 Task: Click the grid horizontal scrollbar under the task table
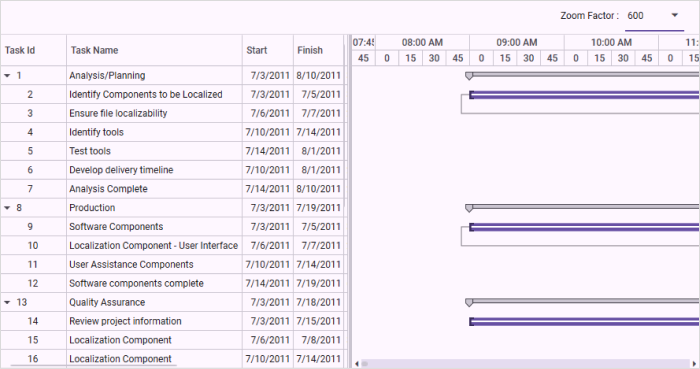[94, 366]
